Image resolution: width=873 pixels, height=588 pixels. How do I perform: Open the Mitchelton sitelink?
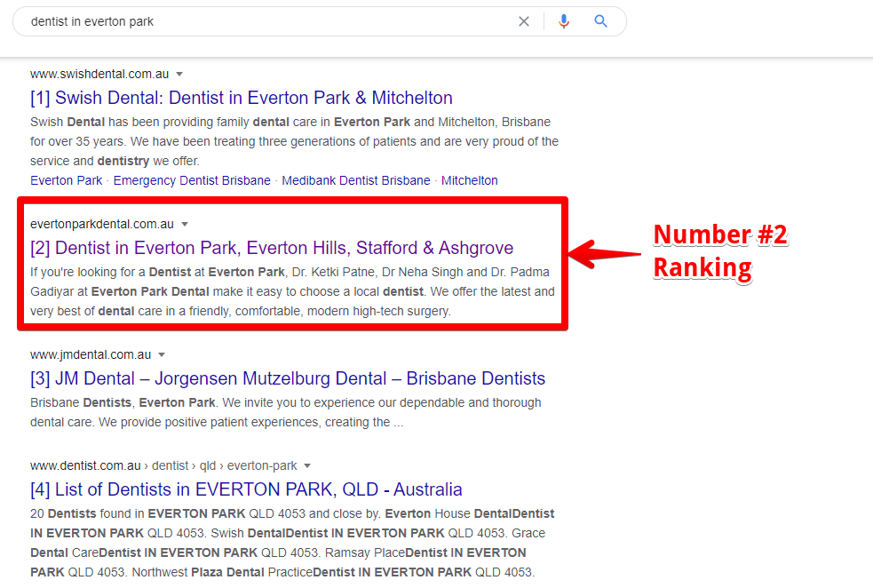(x=468, y=180)
